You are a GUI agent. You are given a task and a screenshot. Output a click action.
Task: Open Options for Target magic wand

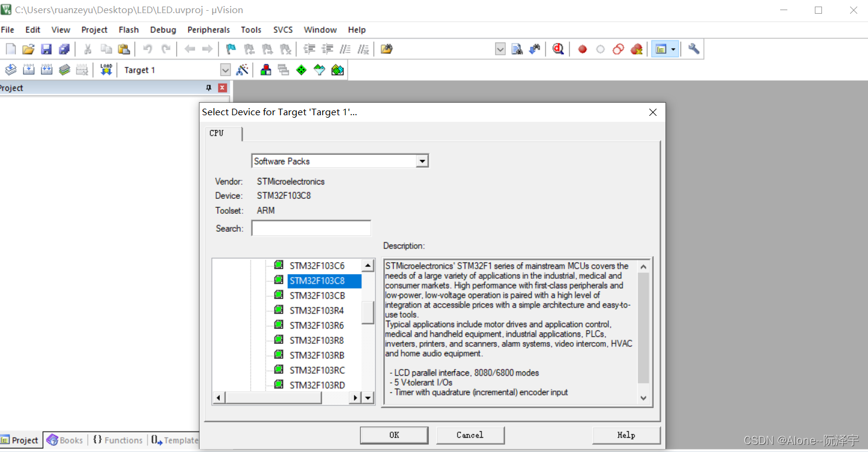tap(242, 70)
